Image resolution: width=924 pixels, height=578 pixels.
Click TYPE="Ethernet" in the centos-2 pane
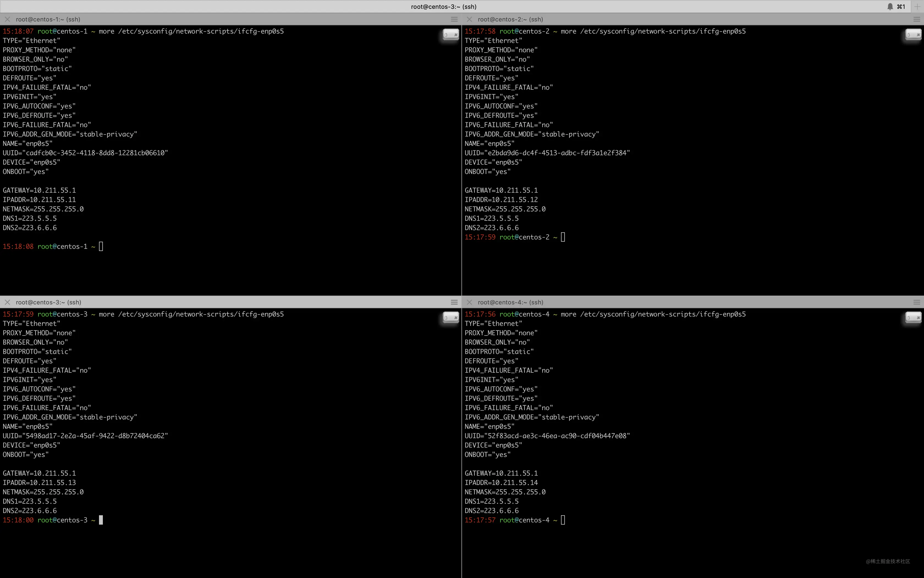click(x=493, y=40)
